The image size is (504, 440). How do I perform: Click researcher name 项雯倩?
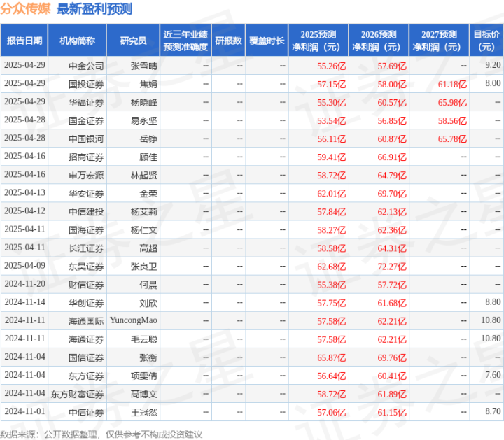[144, 376]
